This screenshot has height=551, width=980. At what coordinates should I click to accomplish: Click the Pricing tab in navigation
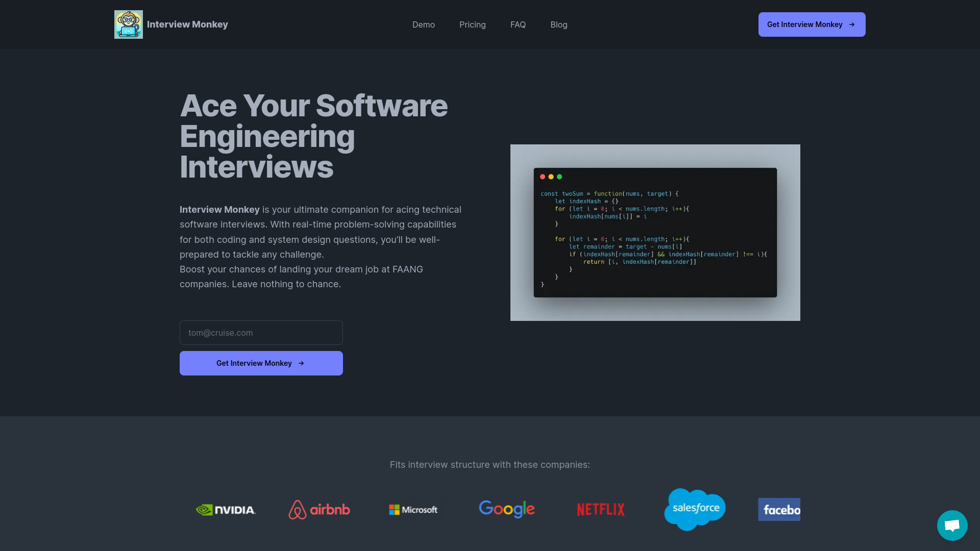473,24
